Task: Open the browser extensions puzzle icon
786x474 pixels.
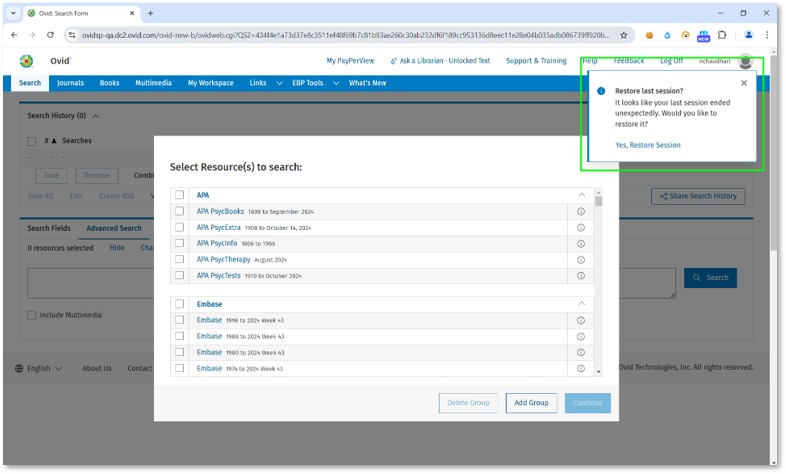Action: [x=722, y=35]
